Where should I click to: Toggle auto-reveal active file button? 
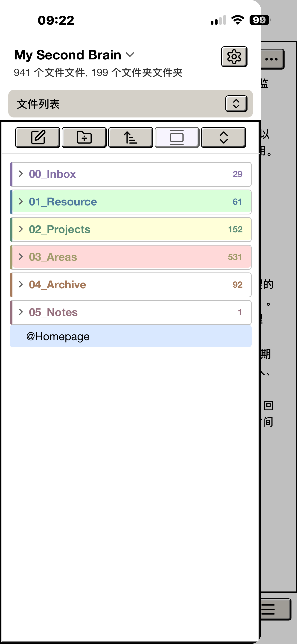click(x=177, y=137)
